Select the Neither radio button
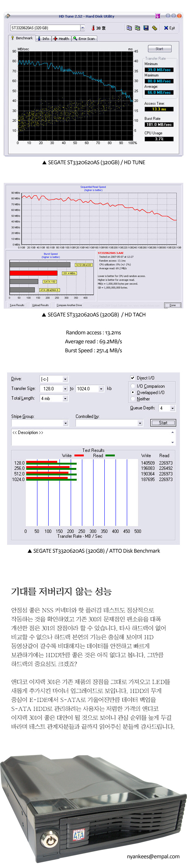Image resolution: width=187 pixels, height=868 pixels. (133, 399)
